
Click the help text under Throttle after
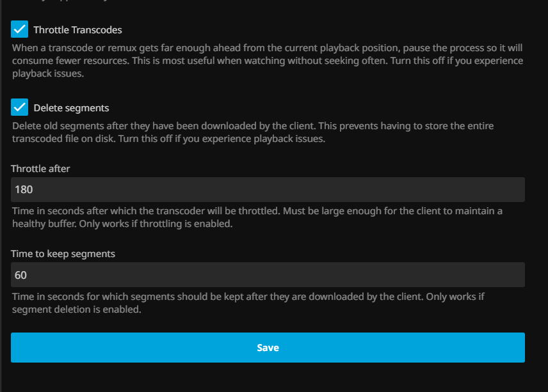[256, 217]
